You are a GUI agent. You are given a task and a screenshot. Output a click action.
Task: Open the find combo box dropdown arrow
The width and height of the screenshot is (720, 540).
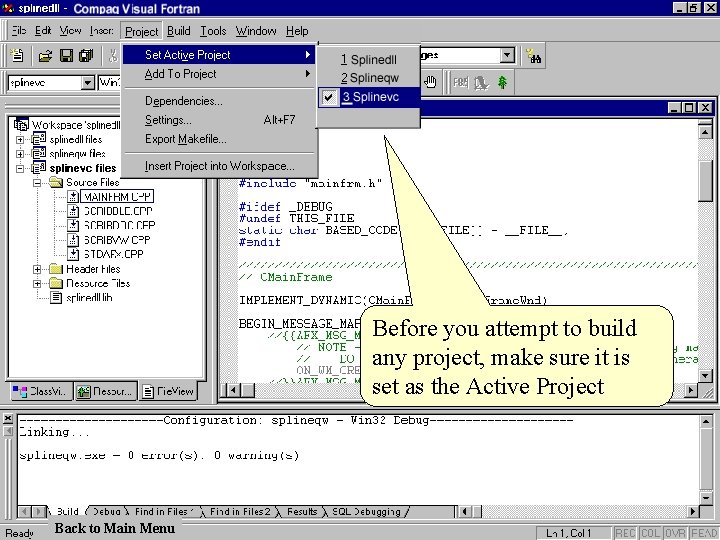coord(507,56)
